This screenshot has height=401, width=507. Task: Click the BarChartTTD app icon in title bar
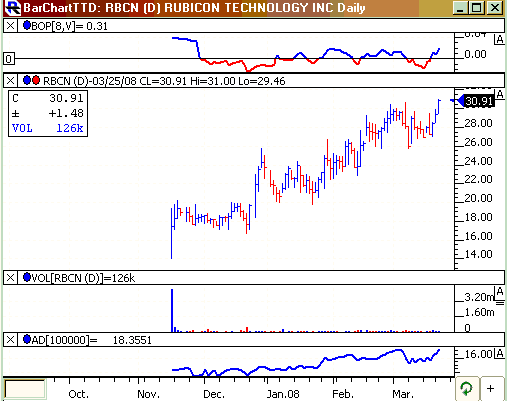[13, 8]
